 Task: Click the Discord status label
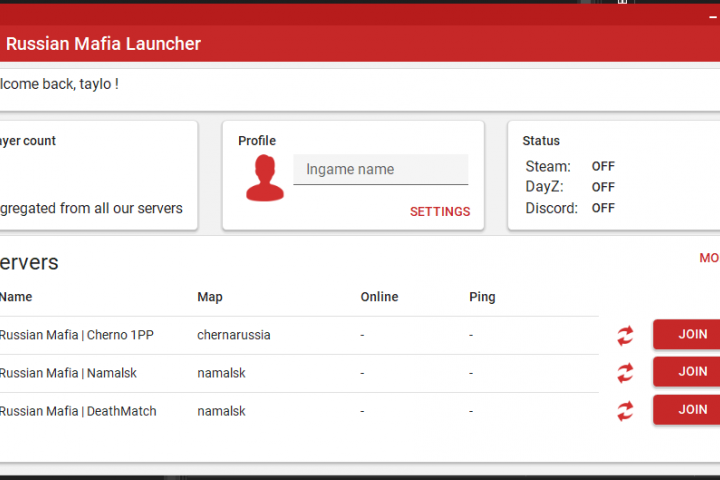tap(551, 208)
